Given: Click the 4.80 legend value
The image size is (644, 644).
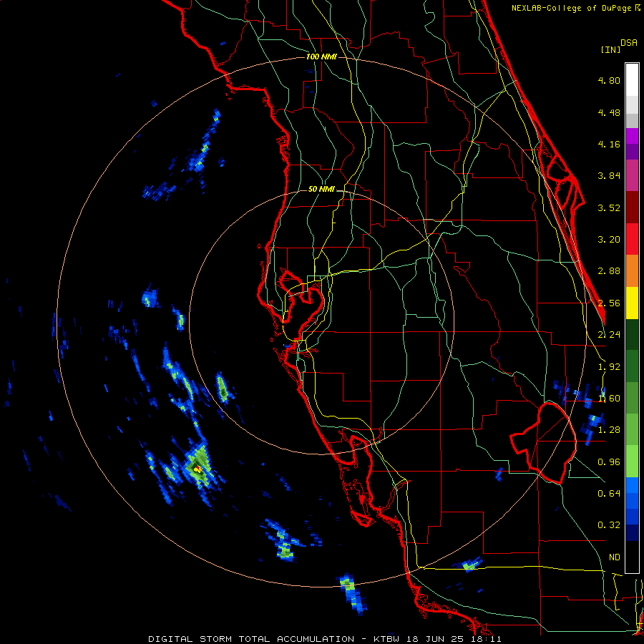Looking at the screenshot, I should pyautogui.click(x=609, y=80).
